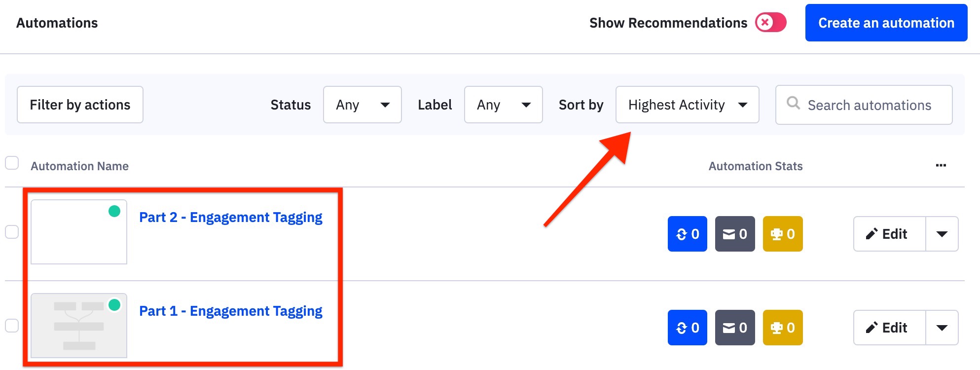
Task: Expand the Sort by Highest Activity dropdown
Action: click(687, 105)
